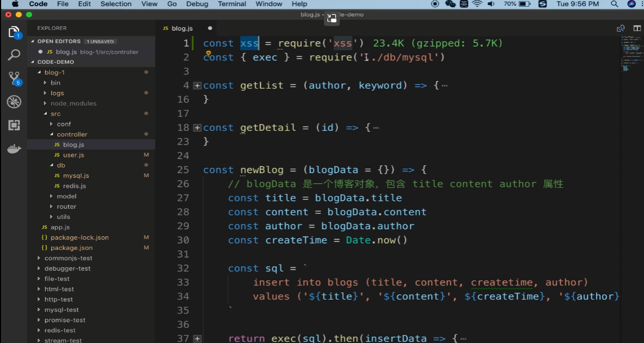Open the Selection menu
Screen dimensions: 644x343
116,4
